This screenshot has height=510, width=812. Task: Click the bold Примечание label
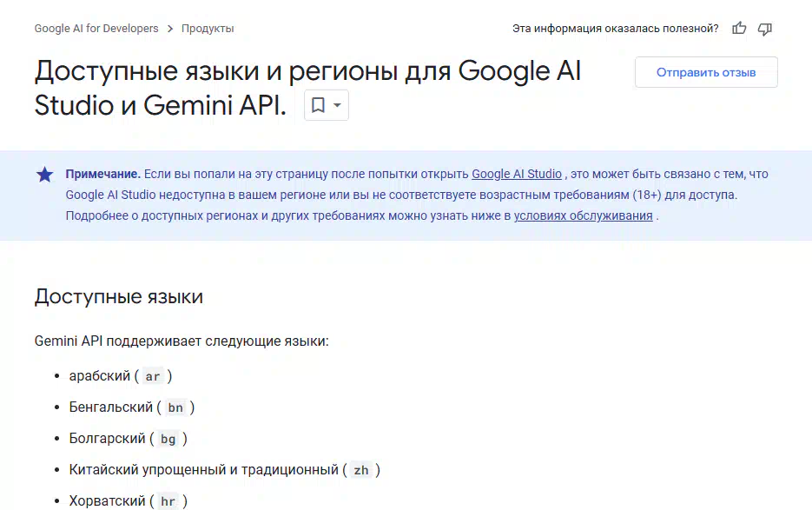coord(103,174)
